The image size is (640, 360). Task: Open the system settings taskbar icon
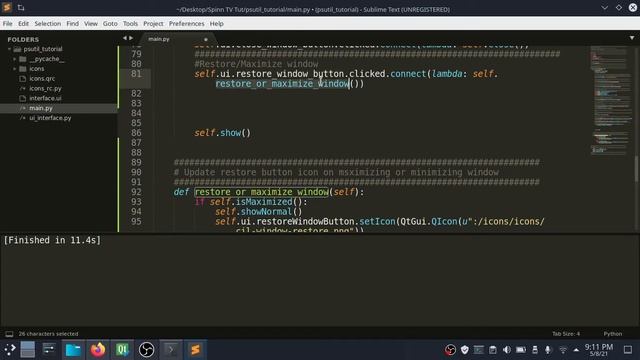(49, 349)
